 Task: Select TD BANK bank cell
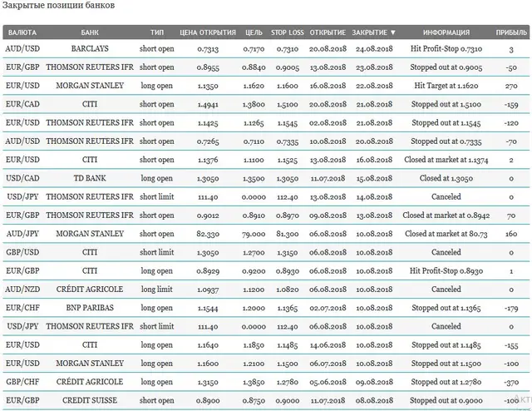coord(90,178)
